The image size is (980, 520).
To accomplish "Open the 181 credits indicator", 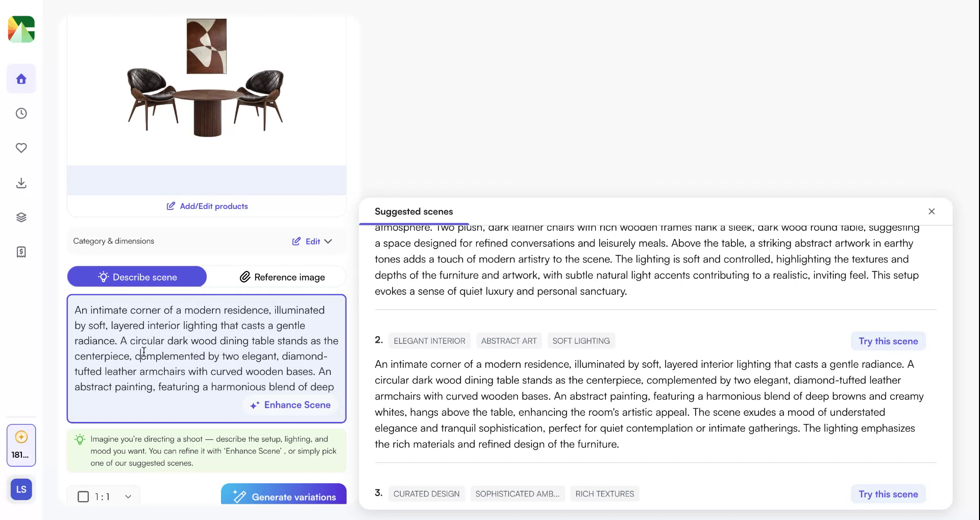I will [21, 445].
